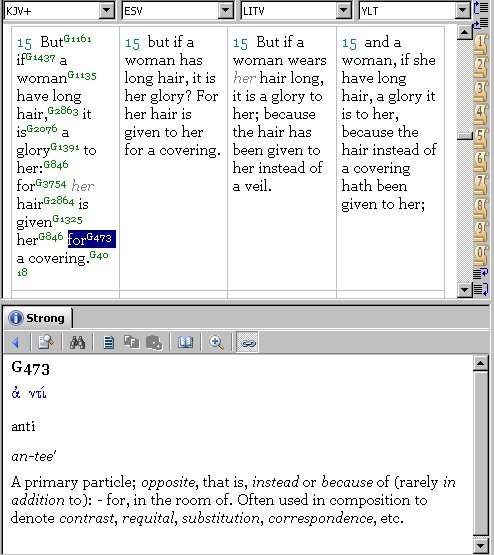Click the Bible pane vertical scrollbar thumb

(x=464, y=136)
